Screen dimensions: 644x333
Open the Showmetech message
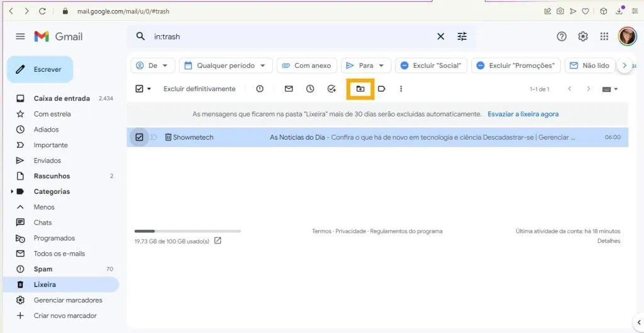coord(377,137)
